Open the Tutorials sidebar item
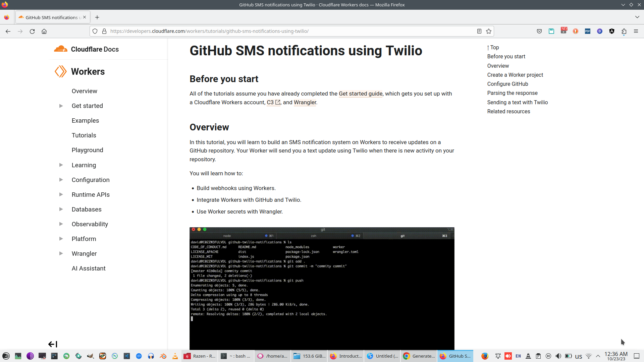 point(84,135)
